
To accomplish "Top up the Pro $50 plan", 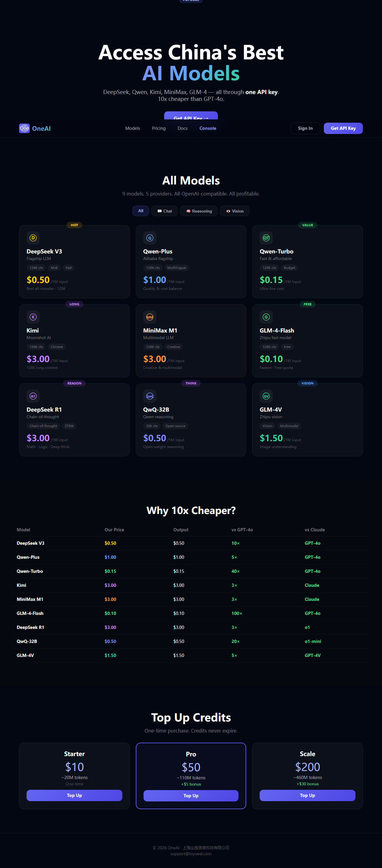I will point(191,795).
